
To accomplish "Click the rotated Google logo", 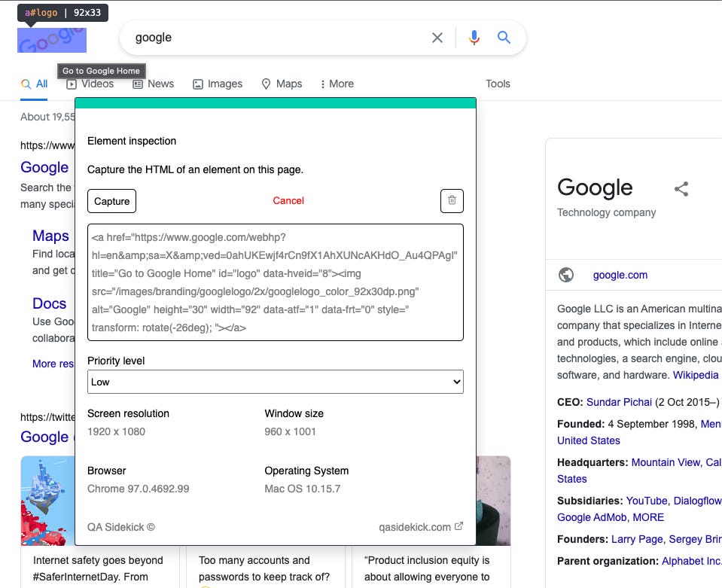I will (x=52, y=40).
